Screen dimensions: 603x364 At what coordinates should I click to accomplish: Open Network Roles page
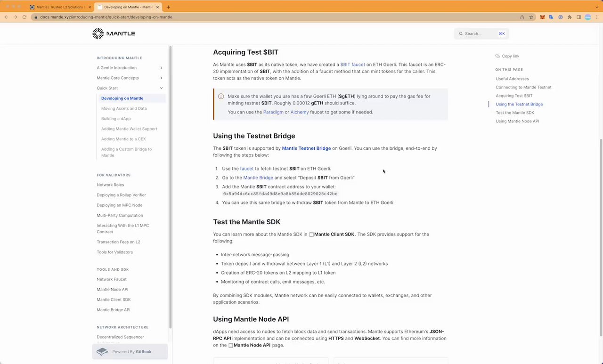110,185
